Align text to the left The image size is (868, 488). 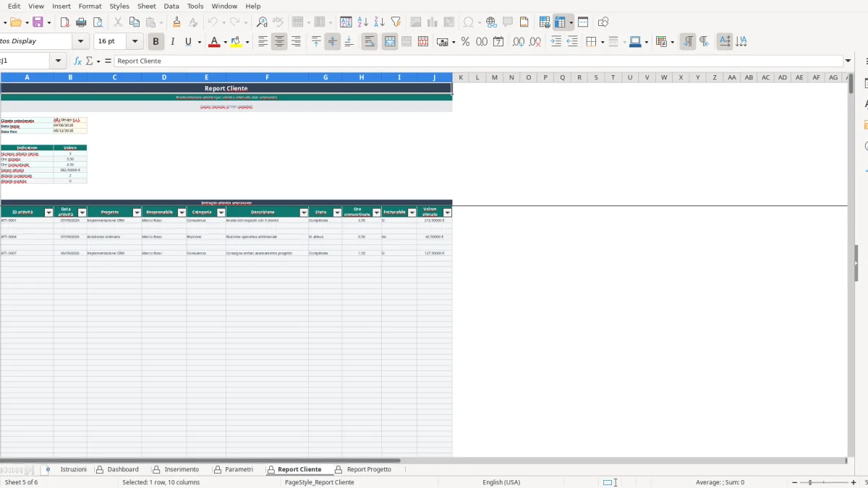263,42
